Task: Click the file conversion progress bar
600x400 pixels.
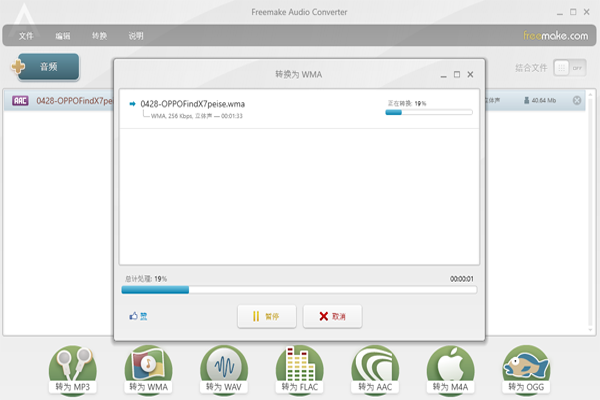Action: [x=429, y=112]
